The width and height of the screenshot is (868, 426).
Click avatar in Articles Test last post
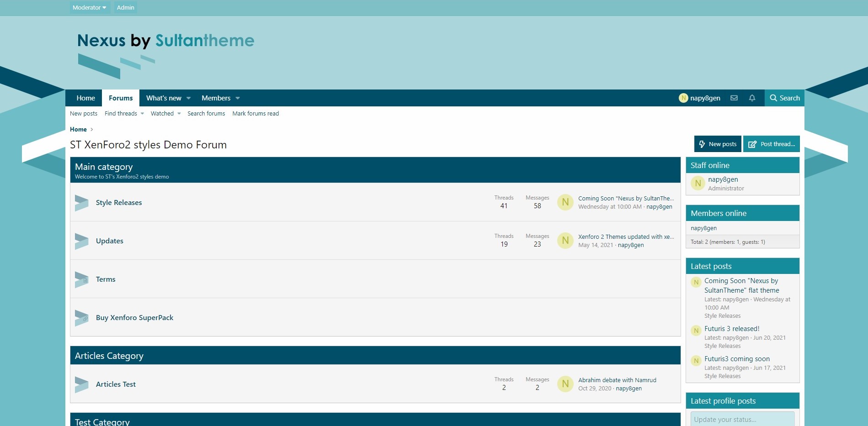coord(565,384)
